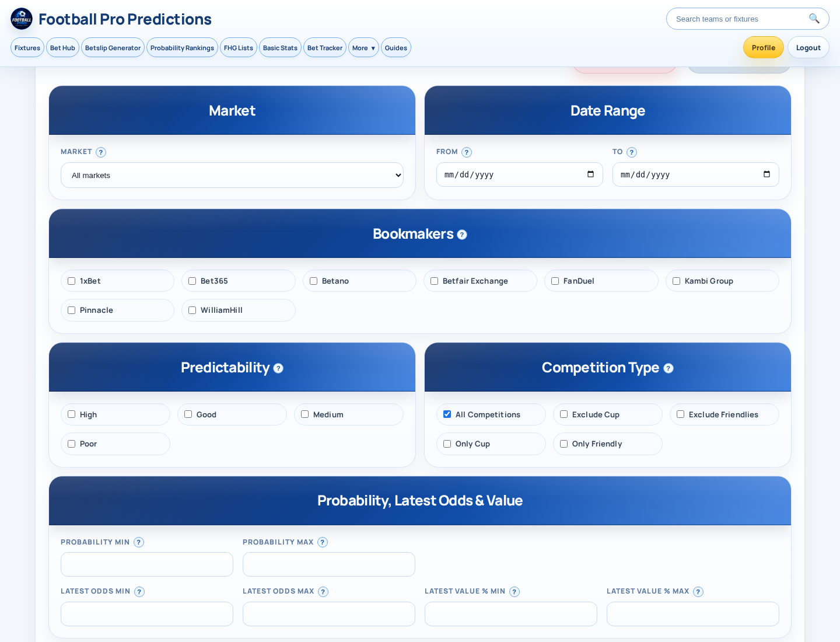840x642 pixels.
Task: Click the Latest Odds Min input box
Action: click(147, 614)
